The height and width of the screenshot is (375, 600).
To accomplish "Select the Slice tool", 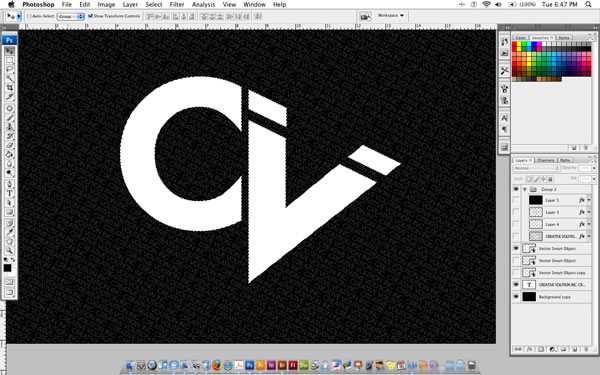I will click(10, 97).
